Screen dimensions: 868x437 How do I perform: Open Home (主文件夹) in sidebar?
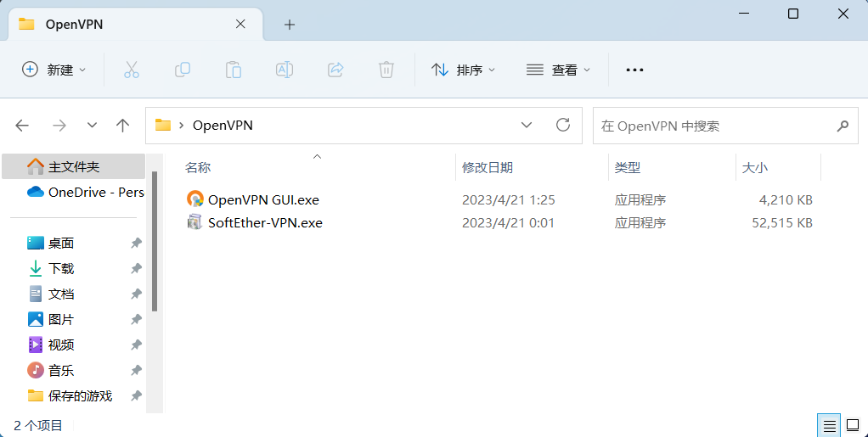[74, 166]
